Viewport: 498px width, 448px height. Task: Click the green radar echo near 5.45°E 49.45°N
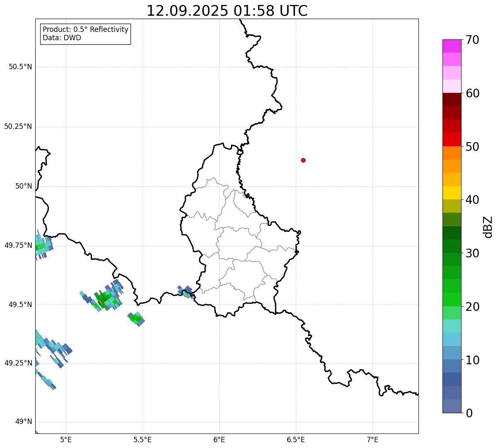(x=136, y=319)
